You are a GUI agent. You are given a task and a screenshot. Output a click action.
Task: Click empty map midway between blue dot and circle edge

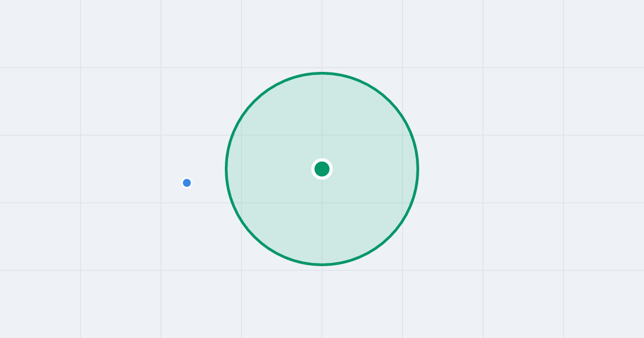coord(207,181)
